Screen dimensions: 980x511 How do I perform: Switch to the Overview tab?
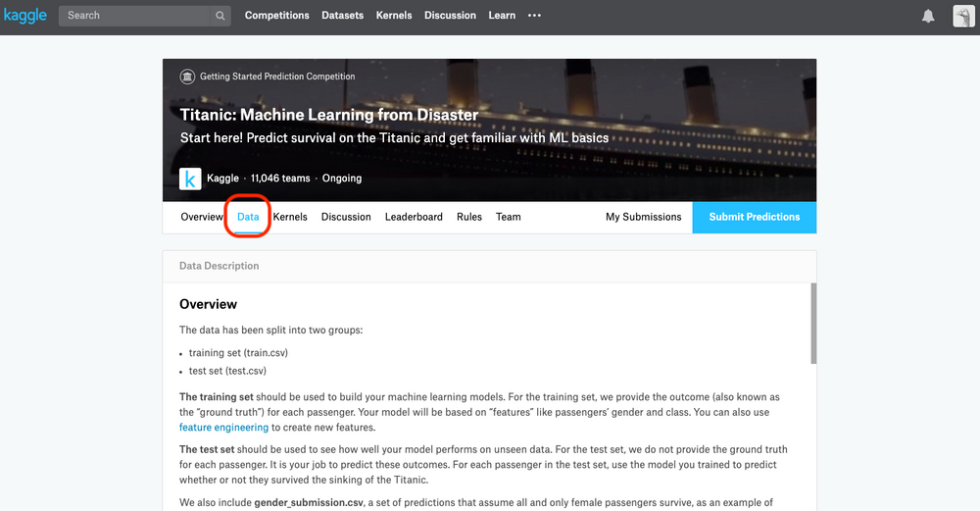[x=201, y=217]
